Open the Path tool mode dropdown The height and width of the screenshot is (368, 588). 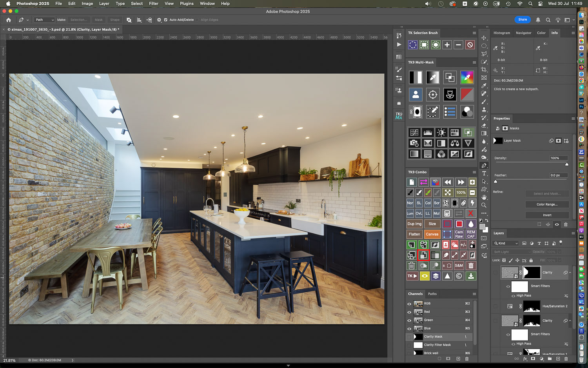(44, 20)
